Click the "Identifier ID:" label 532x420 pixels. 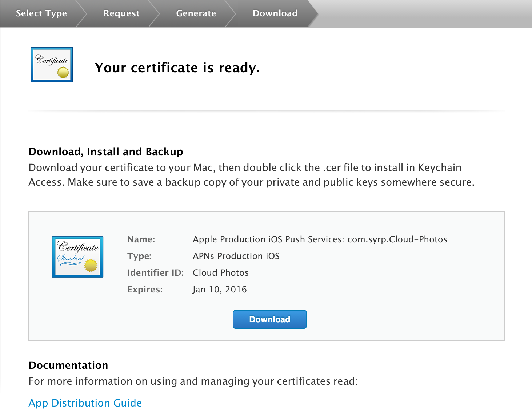pyautogui.click(x=155, y=273)
